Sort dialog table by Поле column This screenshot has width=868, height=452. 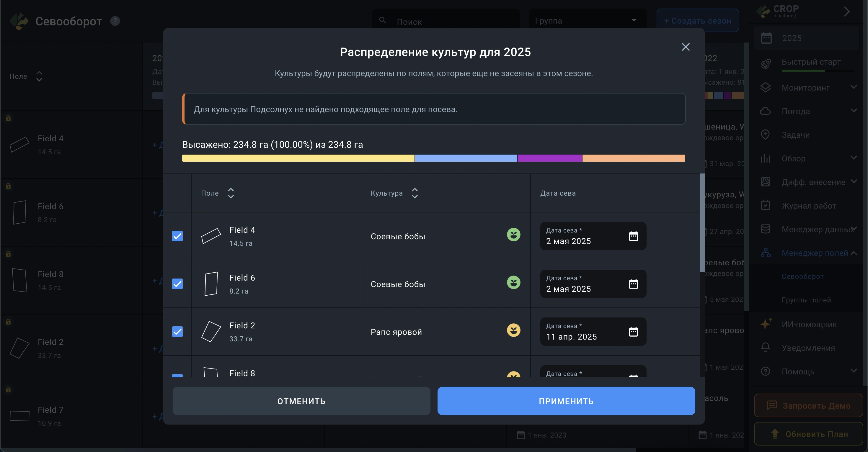231,193
